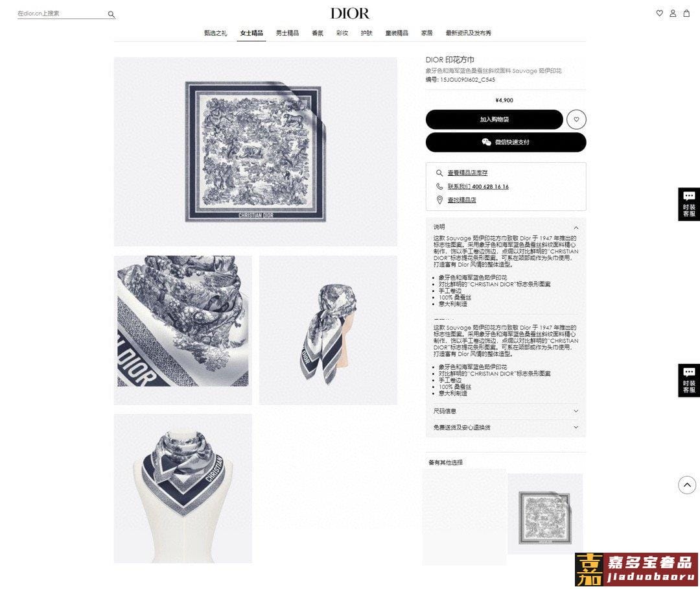Open the shopping bag icon
This screenshot has width=700, height=589.
coord(686,14)
